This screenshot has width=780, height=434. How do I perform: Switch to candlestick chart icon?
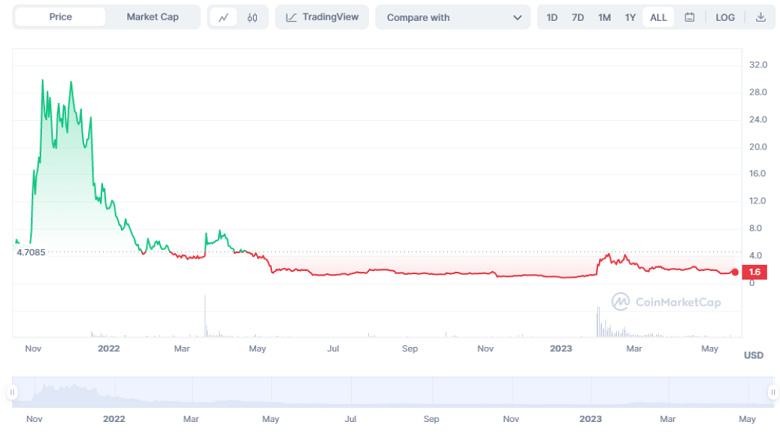(x=252, y=17)
